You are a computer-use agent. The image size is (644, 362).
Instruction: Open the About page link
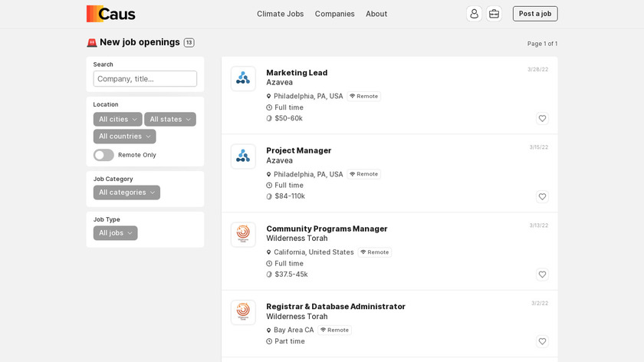tap(376, 14)
